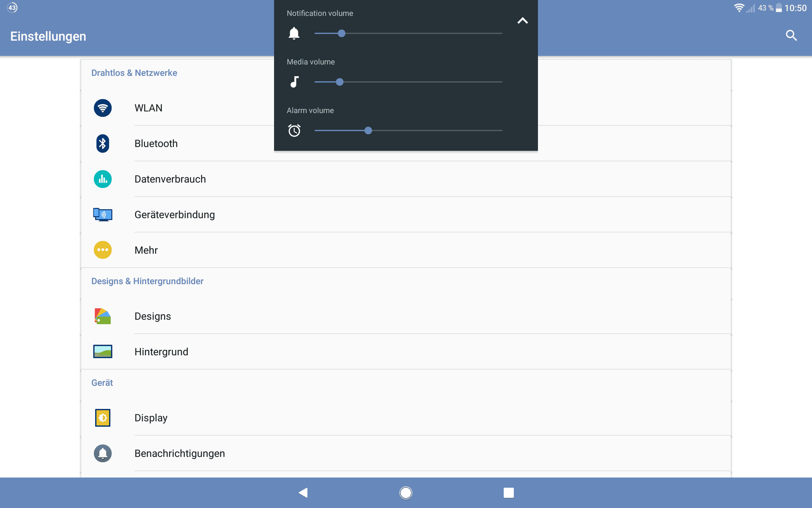Open the WLAN entry
The height and width of the screenshot is (508, 812).
406,108
